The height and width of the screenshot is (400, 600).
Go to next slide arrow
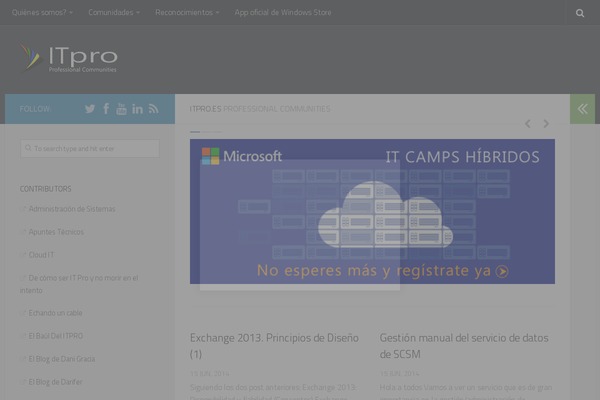[546, 124]
